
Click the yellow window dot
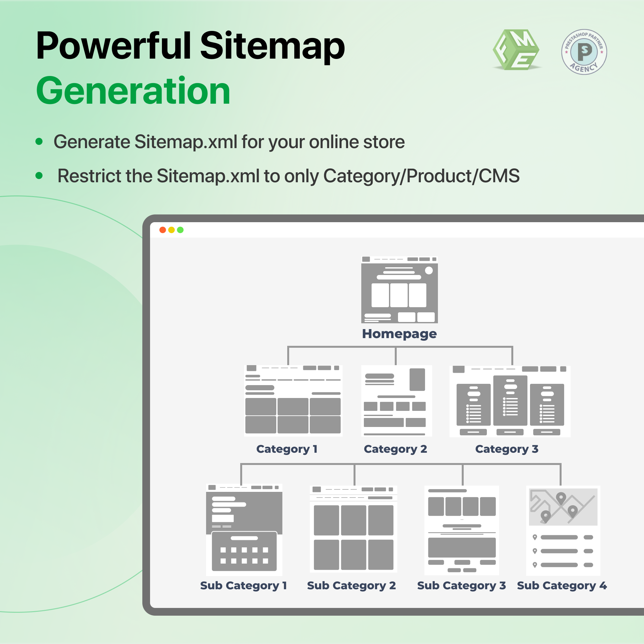coord(171,230)
